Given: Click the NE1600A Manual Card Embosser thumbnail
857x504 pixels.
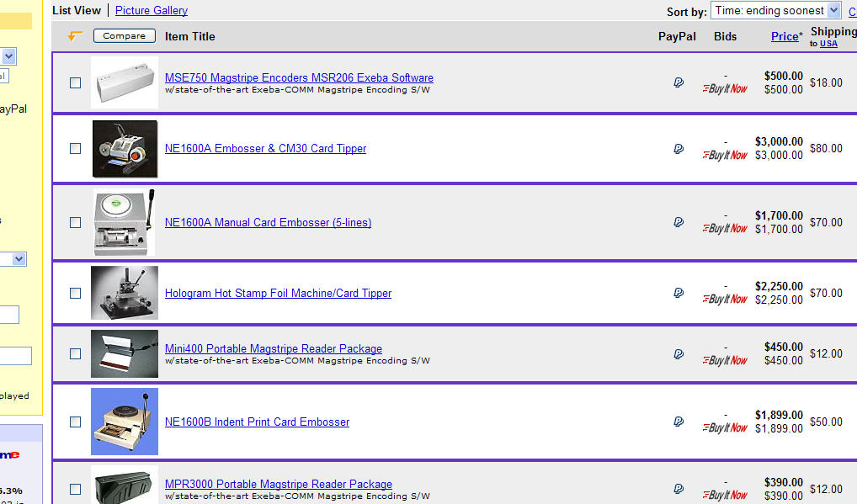Looking at the screenshot, I should 124,222.
